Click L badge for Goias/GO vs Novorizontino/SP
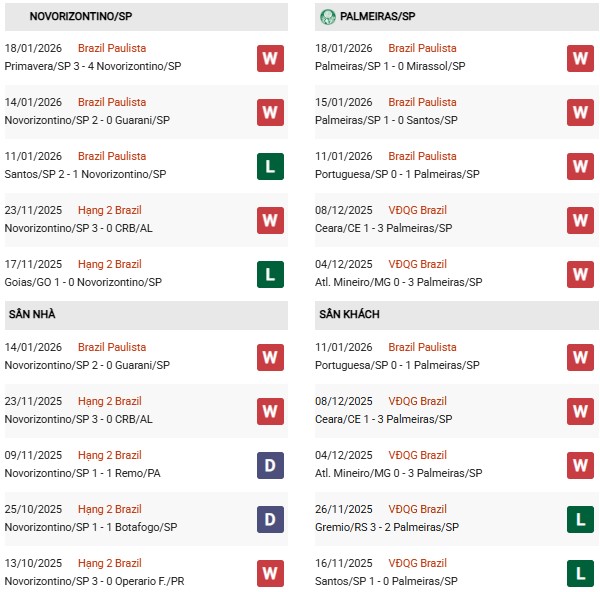Image resolution: width=600 pixels, height=592 pixels. click(270, 274)
